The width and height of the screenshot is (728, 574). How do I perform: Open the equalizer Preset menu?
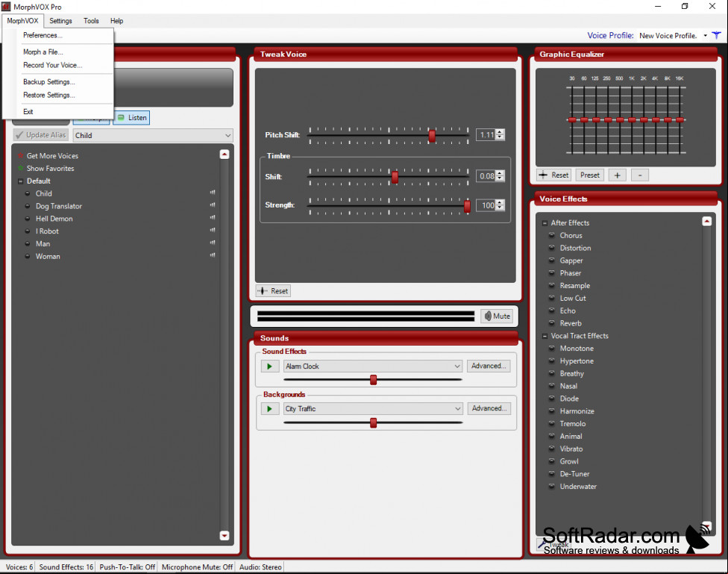590,175
